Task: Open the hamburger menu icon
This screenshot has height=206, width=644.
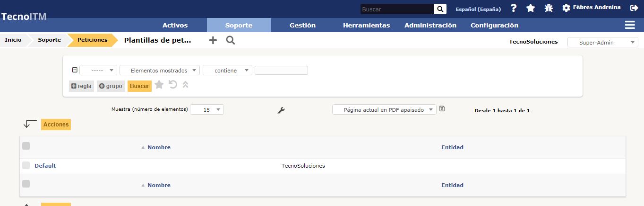Action: point(629,25)
